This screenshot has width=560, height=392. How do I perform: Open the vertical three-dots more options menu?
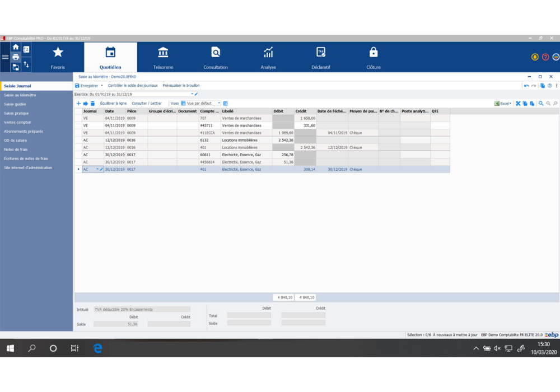[x=557, y=86]
